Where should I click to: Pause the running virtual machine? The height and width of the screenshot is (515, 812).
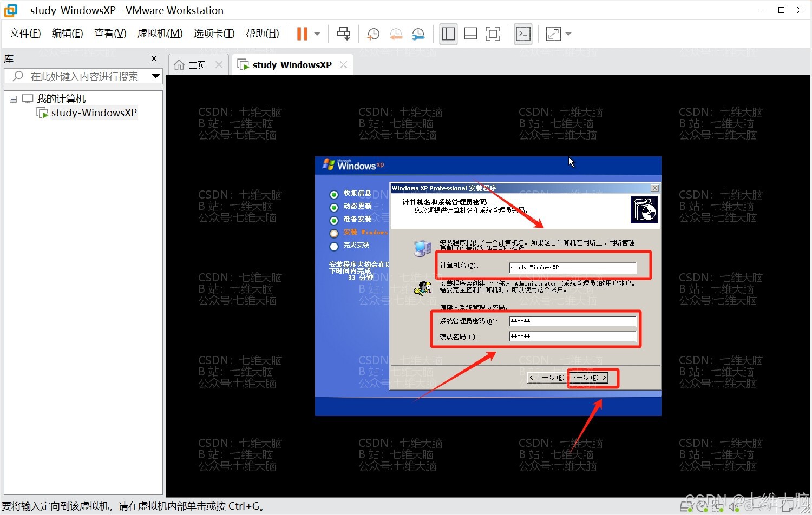click(x=302, y=34)
